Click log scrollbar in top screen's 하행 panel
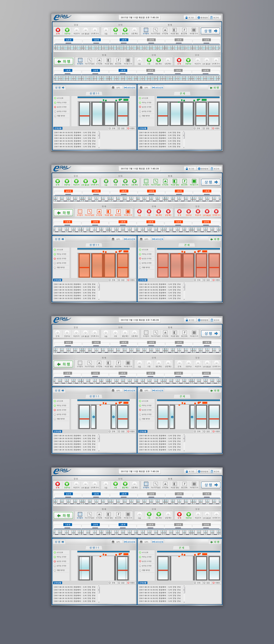 tap(184, 139)
